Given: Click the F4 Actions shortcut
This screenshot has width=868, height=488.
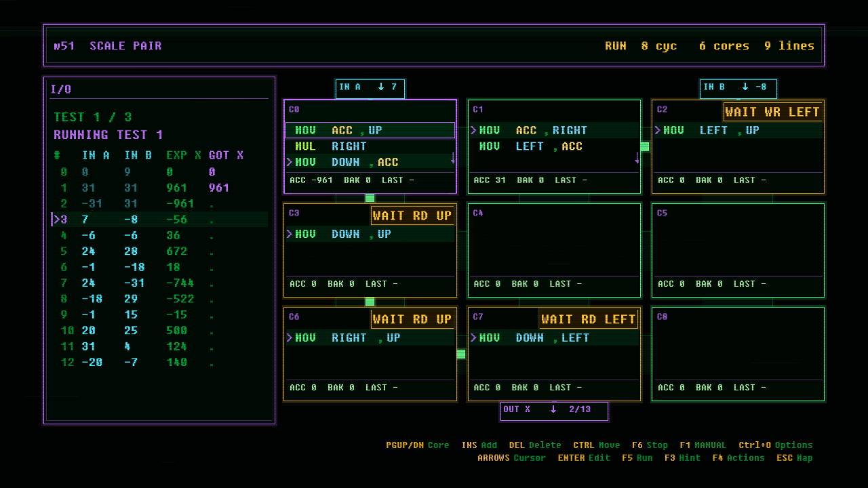Looking at the screenshot, I should click(738, 458).
